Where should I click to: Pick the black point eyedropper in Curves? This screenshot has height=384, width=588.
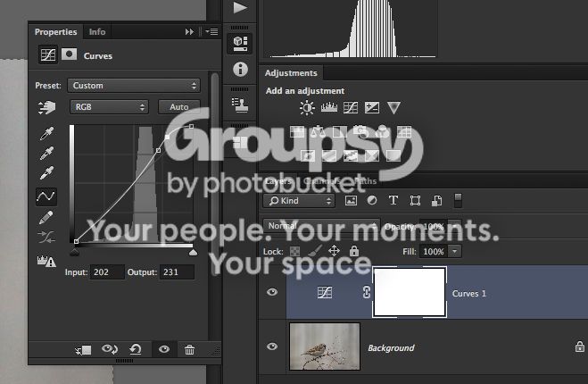coord(47,133)
